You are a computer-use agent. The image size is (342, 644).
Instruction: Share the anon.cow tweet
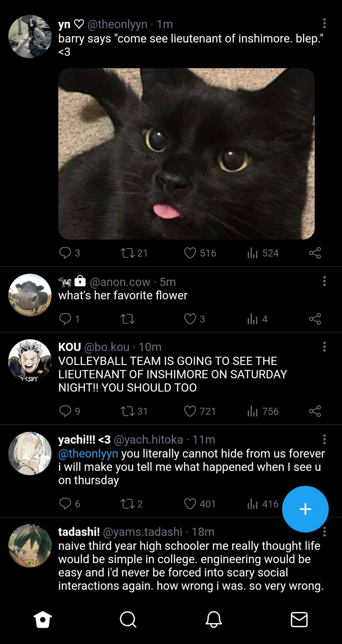click(x=315, y=319)
